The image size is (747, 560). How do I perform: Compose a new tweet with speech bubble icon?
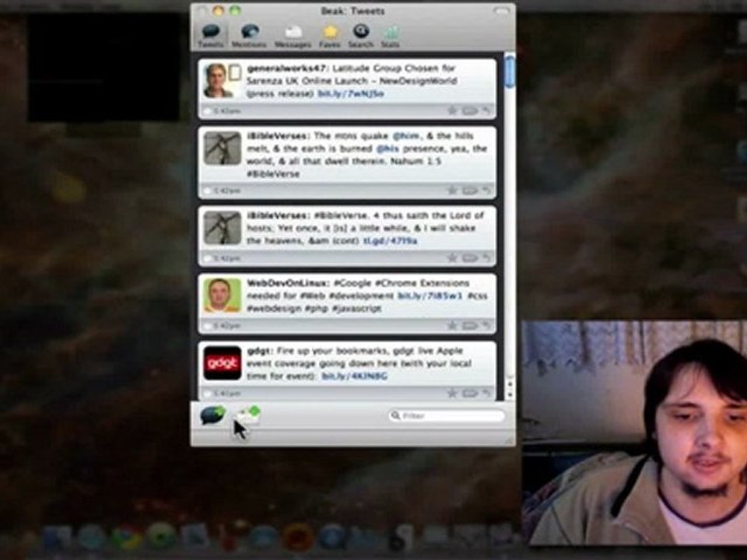point(212,415)
